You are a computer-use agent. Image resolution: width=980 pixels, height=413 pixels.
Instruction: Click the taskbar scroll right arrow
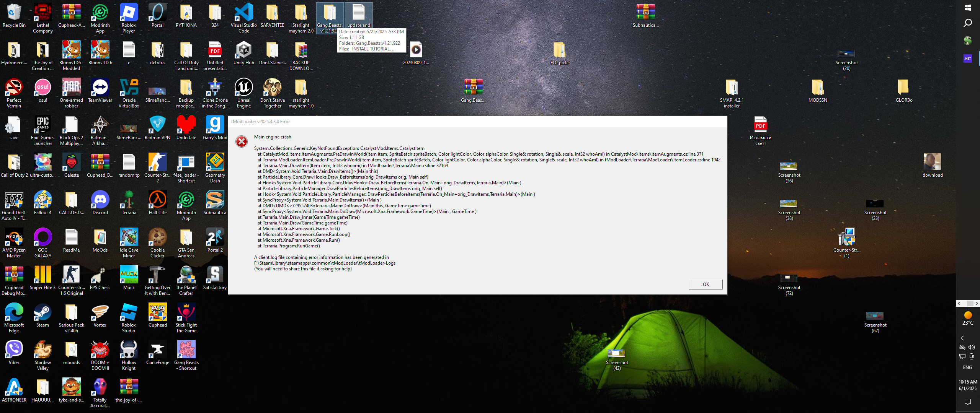point(977,303)
